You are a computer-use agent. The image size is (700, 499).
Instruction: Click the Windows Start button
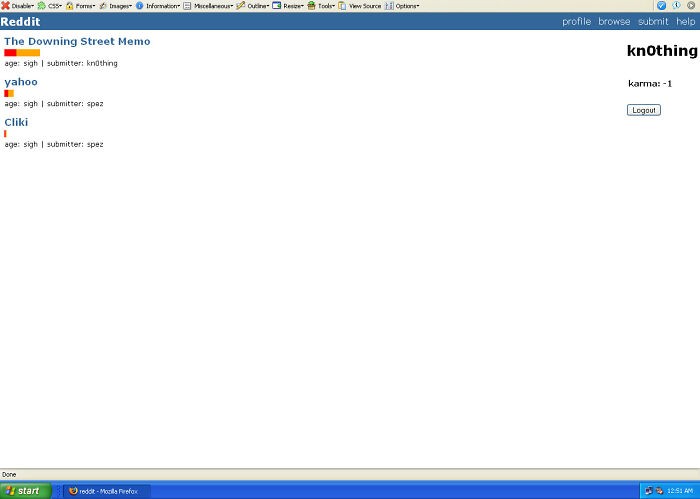point(25,491)
